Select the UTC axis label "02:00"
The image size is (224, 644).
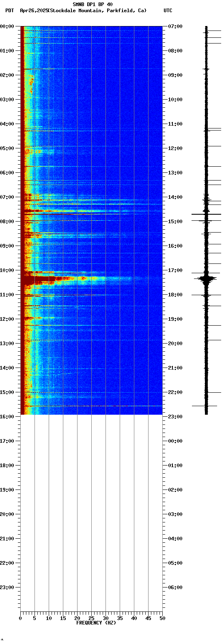click(x=175, y=490)
